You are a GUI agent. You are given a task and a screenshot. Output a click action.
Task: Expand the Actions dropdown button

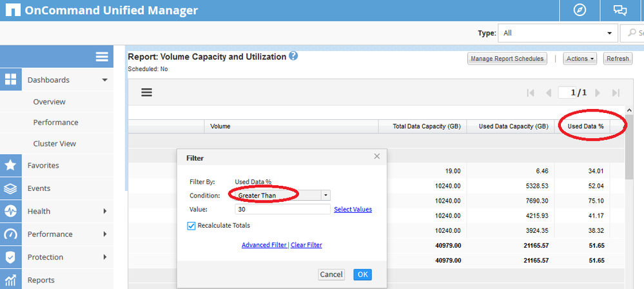click(580, 59)
